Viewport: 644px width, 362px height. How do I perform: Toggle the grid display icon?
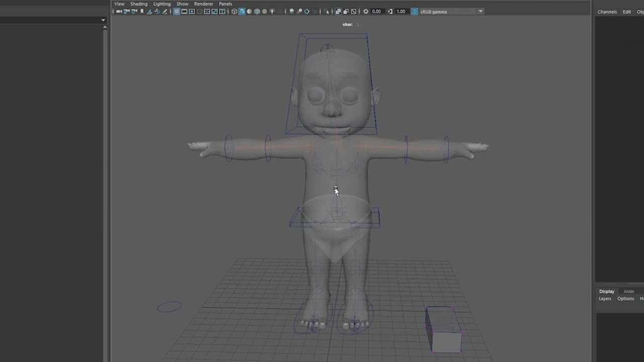(x=177, y=11)
